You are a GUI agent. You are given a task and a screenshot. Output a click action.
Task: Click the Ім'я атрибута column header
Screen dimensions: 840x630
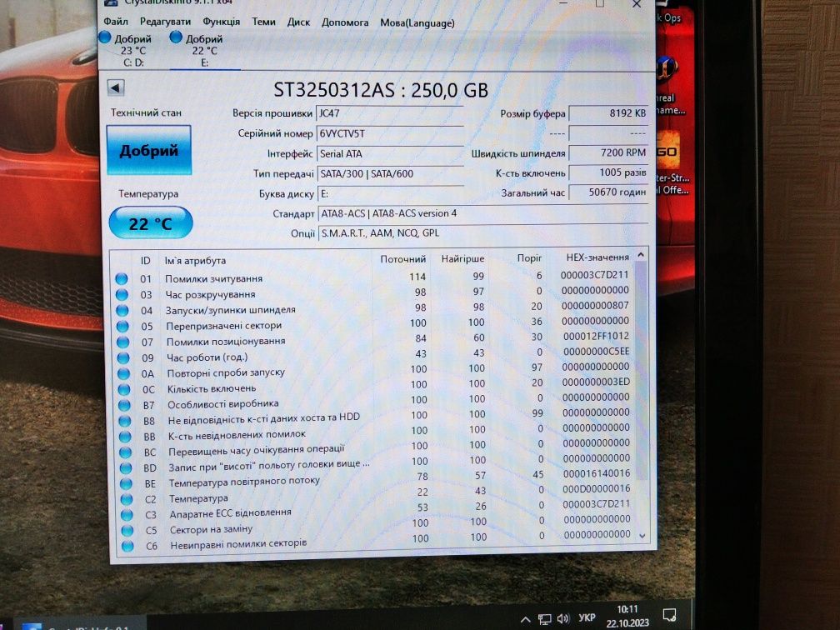[x=195, y=261]
